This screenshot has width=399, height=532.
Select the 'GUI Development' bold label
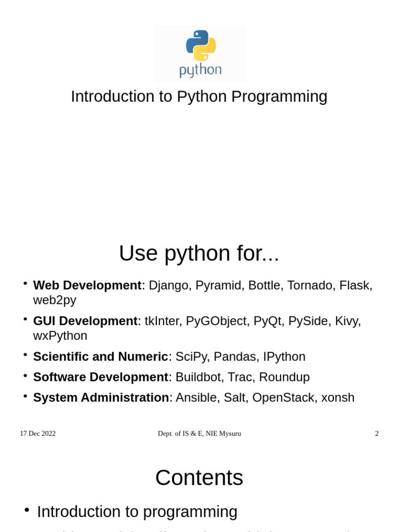(85, 321)
